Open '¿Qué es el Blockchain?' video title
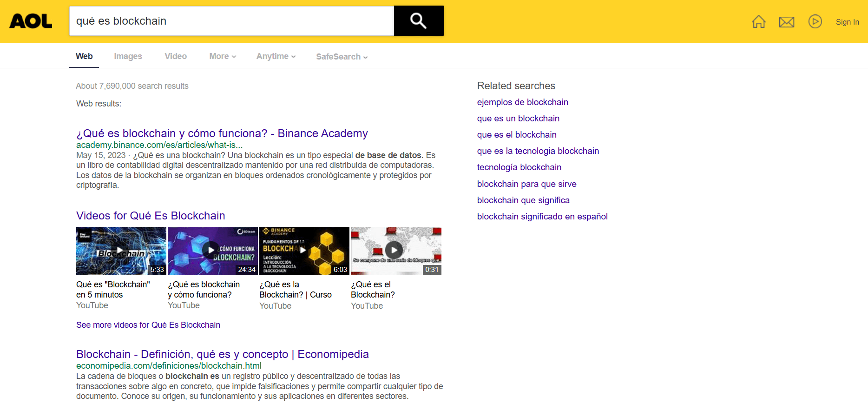This screenshot has width=868, height=404. click(373, 290)
